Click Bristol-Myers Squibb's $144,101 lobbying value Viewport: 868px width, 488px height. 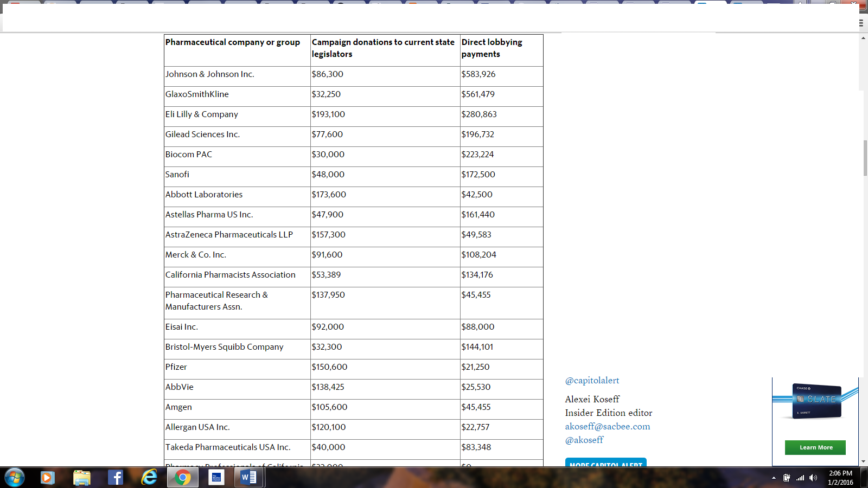pos(477,347)
